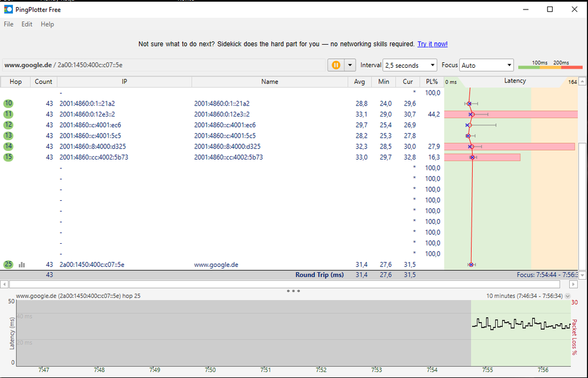This screenshot has width=588, height=378.
Task: Select the hop 12 green circle
Action: pos(8,125)
